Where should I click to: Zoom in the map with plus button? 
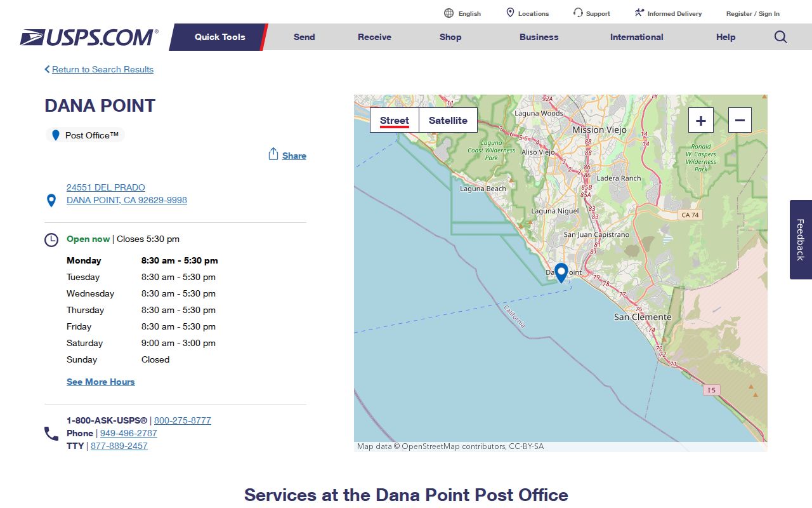[x=701, y=120]
